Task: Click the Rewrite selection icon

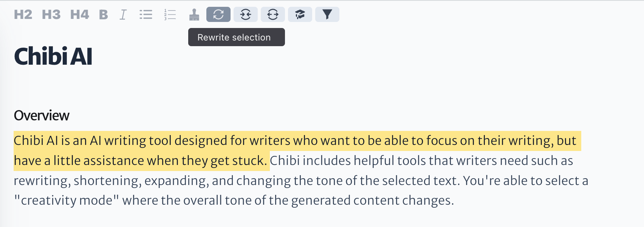Action: click(x=218, y=14)
